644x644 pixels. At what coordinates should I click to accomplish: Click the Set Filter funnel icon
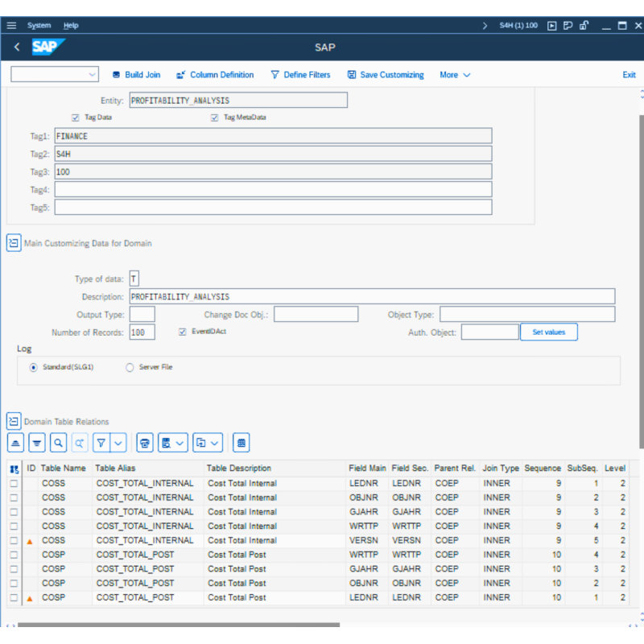[x=101, y=443]
